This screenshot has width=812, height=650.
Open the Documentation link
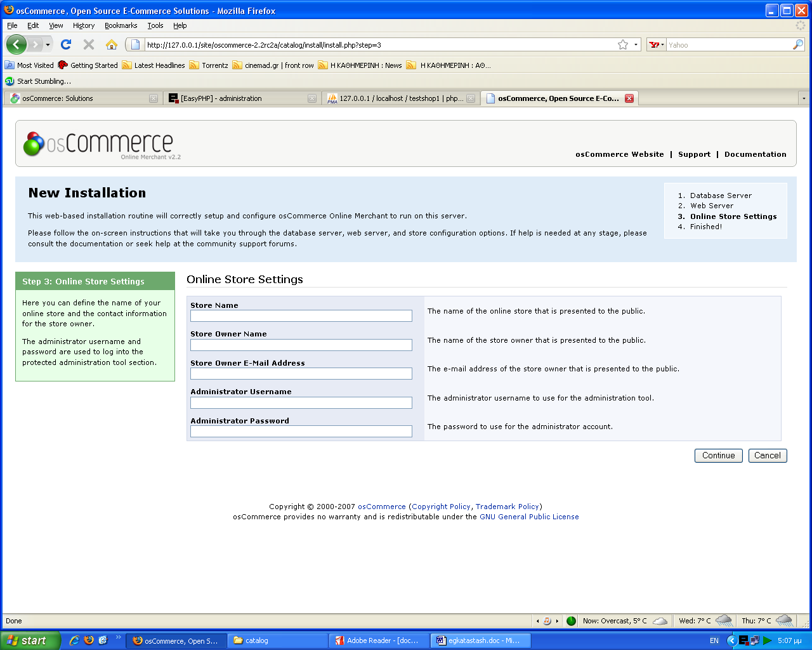click(x=756, y=154)
